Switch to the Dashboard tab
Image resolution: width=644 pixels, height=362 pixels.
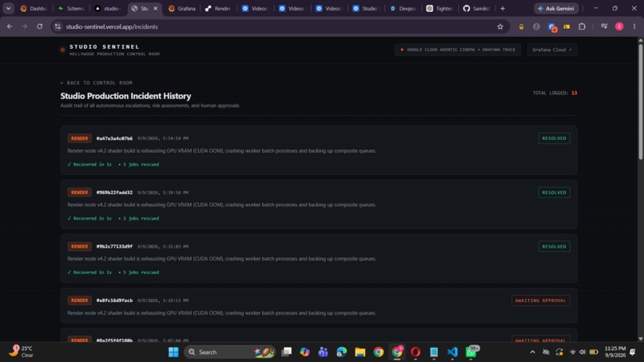pyautogui.click(x=34, y=8)
